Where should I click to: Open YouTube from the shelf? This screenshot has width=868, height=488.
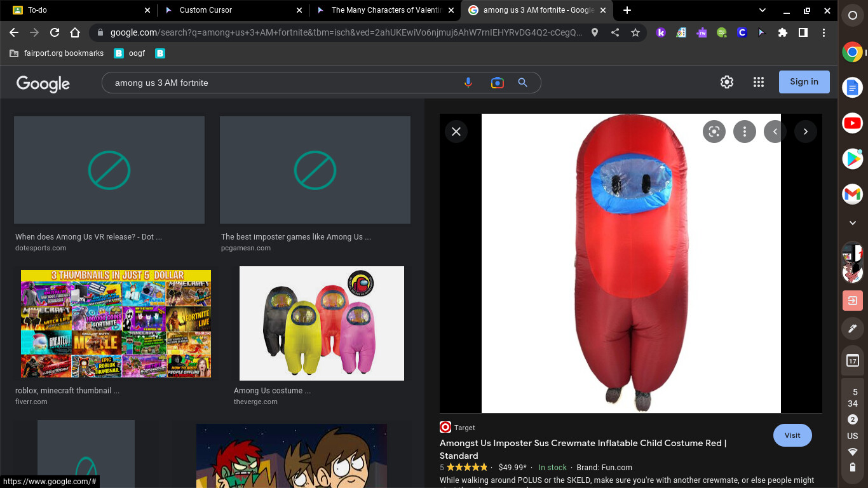point(852,123)
